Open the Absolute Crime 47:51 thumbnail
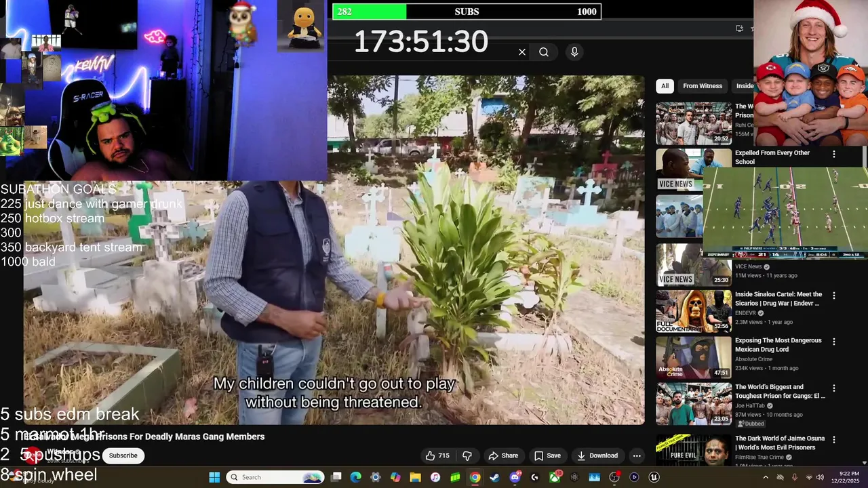 [x=694, y=357]
